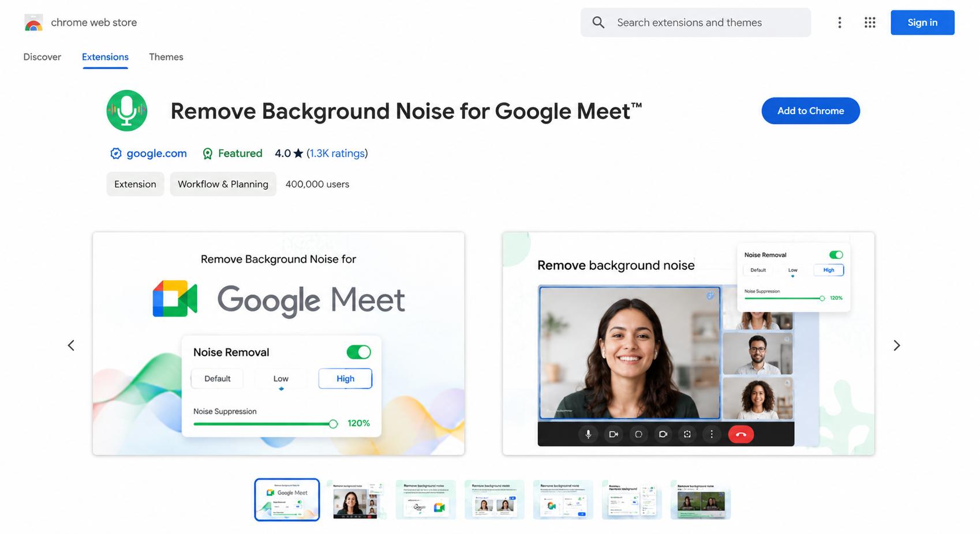Select the third screenshot thumbnail

pyautogui.click(x=425, y=500)
